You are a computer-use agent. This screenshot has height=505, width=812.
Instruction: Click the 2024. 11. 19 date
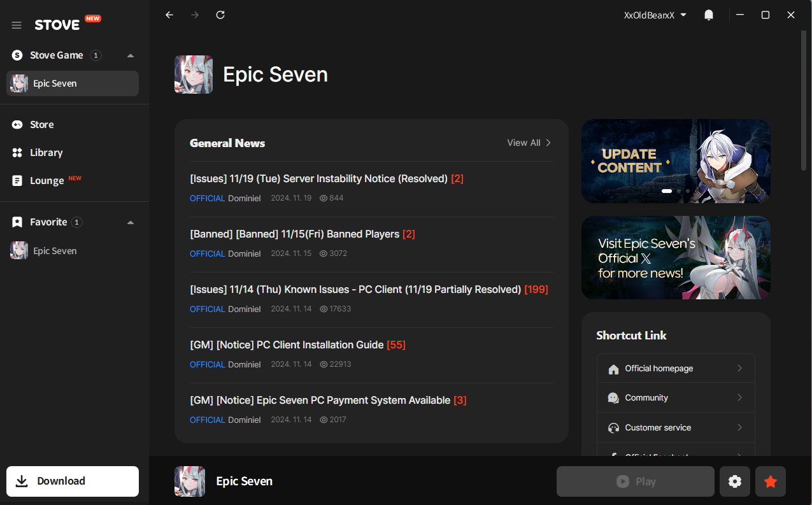coord(291,198)
